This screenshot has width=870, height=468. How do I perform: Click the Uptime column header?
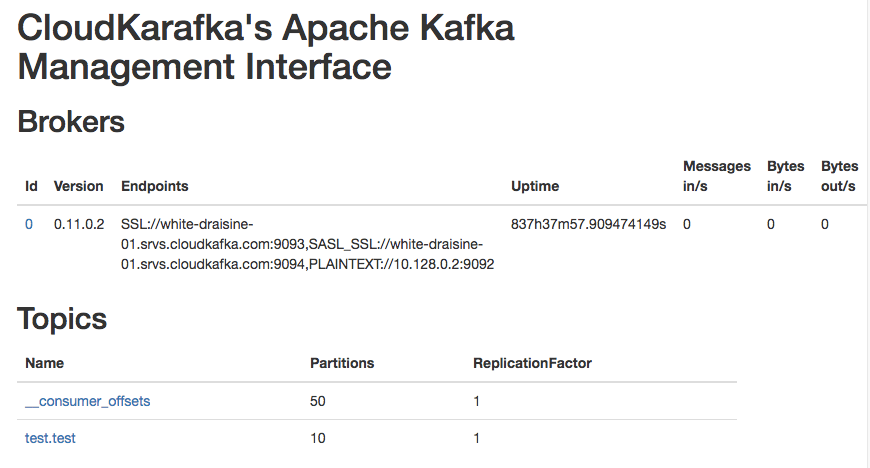[x=535, y=186]
